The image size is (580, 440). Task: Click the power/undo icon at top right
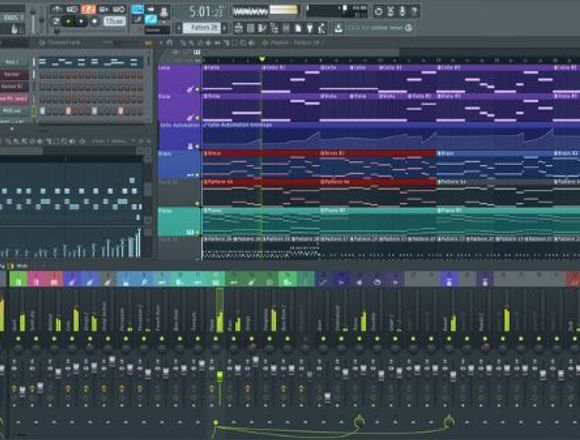[378, 11]
